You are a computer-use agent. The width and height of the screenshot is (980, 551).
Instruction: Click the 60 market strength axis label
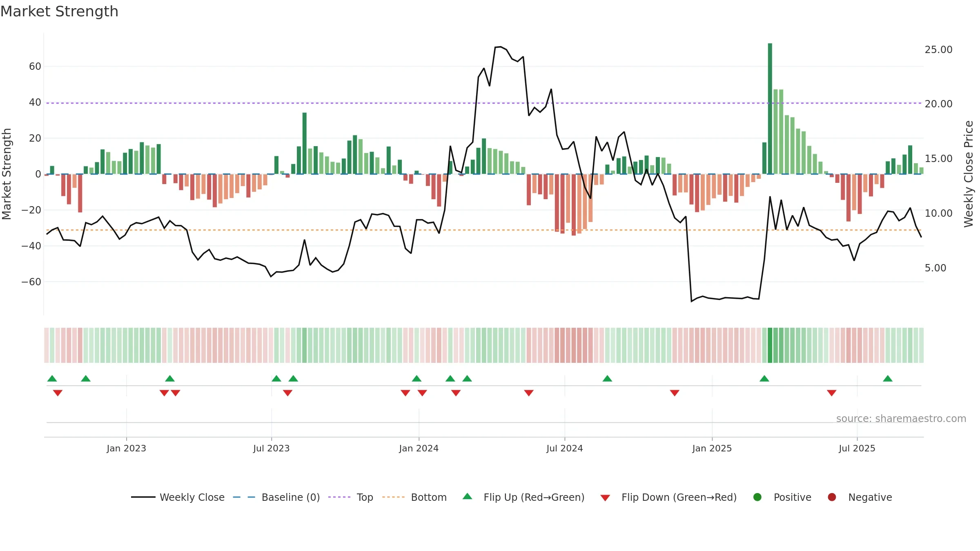click(x=35, y=66)
